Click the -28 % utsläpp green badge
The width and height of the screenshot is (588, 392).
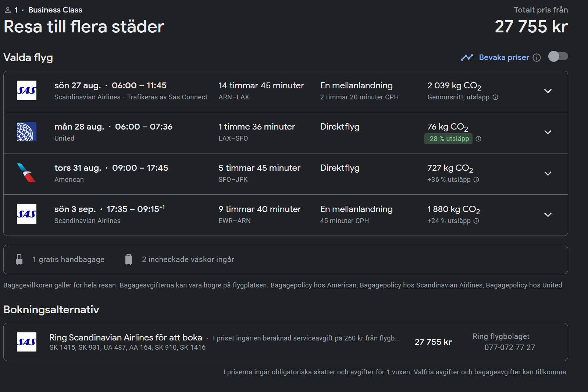pos(448,139)
